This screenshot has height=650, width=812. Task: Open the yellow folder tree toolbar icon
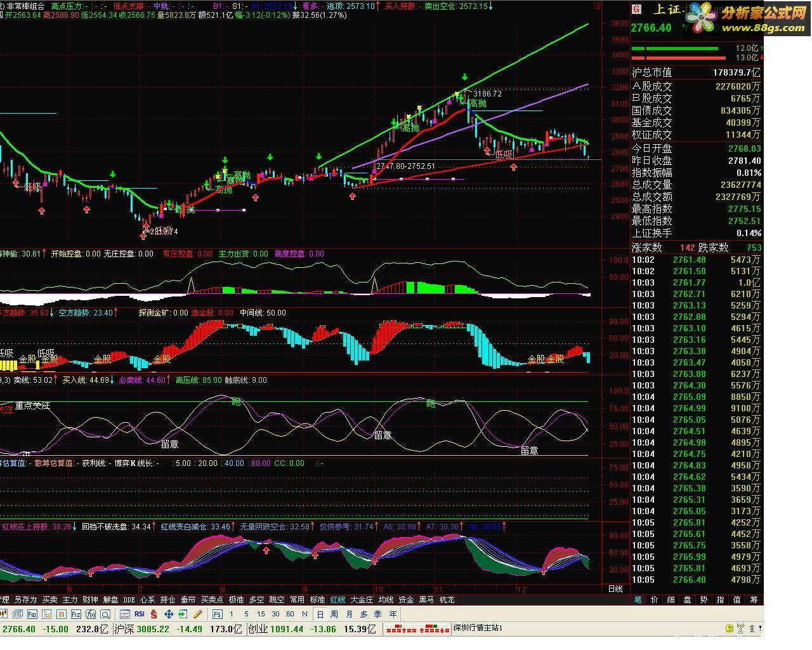click(x=47, y=614)
